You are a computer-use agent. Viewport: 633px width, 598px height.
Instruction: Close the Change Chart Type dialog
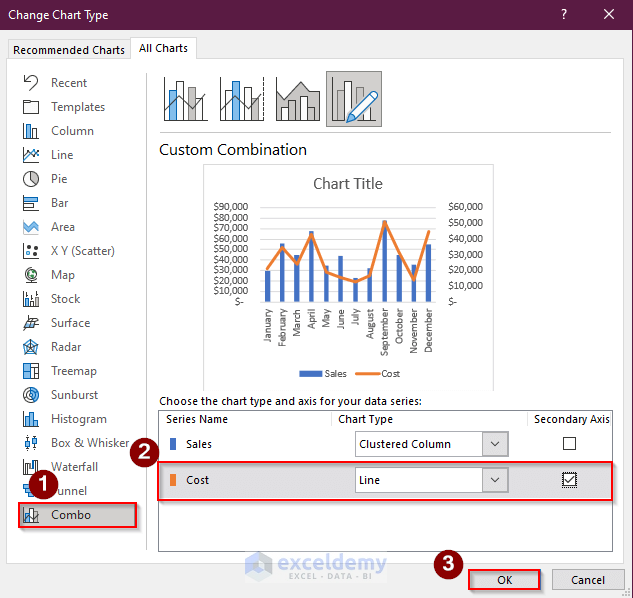coord(609,15)
